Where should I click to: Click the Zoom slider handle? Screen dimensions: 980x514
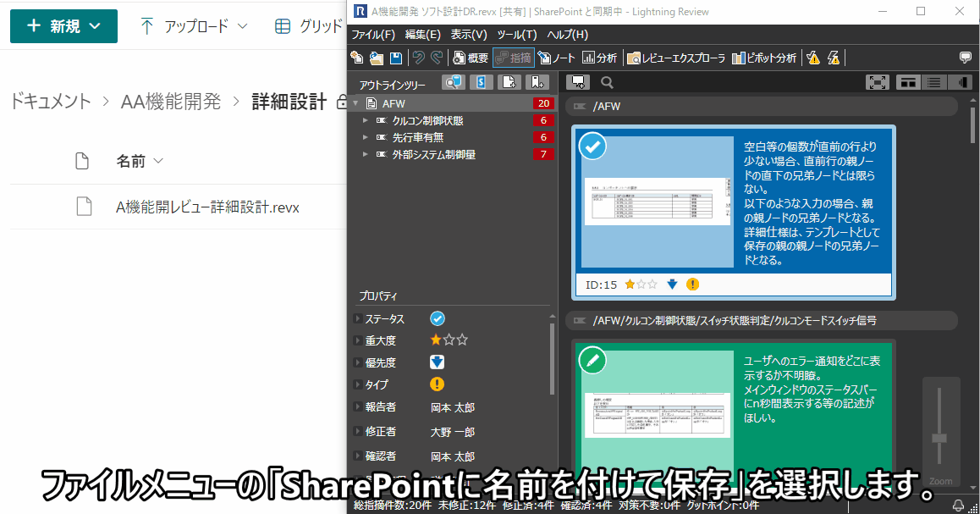coord(939,439)
